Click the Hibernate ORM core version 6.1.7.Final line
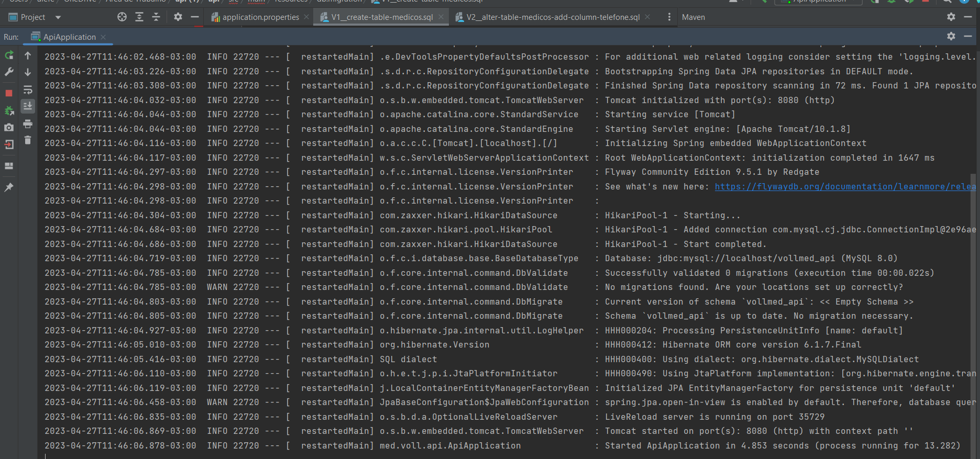This screenshot has width=980, height=459. tap(733, 344)
